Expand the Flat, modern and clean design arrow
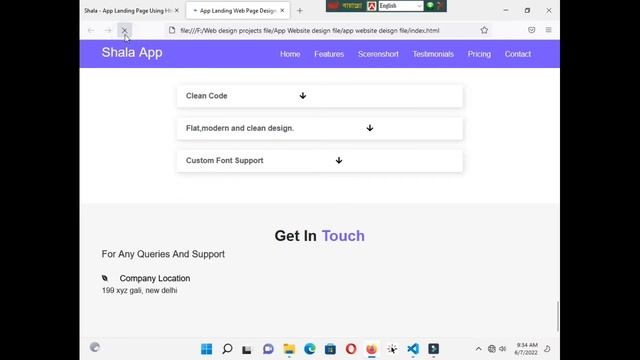The height and width of the screenshot is (360, 640). (370, 128)
